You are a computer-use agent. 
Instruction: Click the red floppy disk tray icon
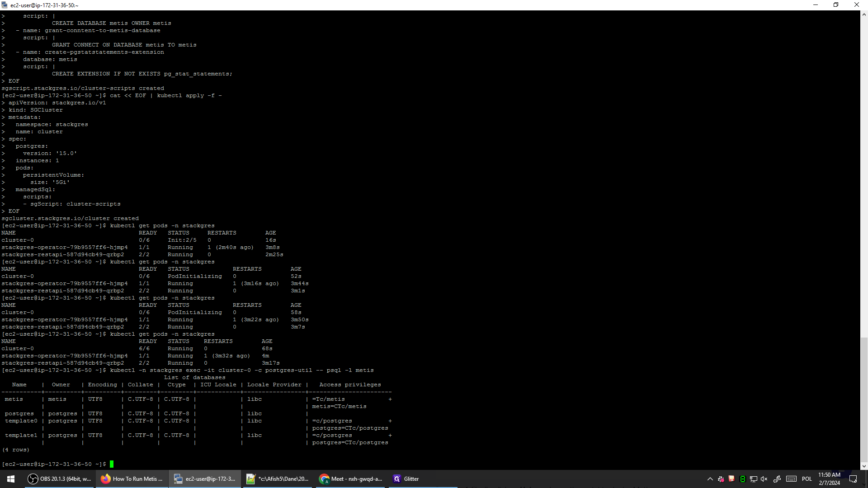point(731,479)
